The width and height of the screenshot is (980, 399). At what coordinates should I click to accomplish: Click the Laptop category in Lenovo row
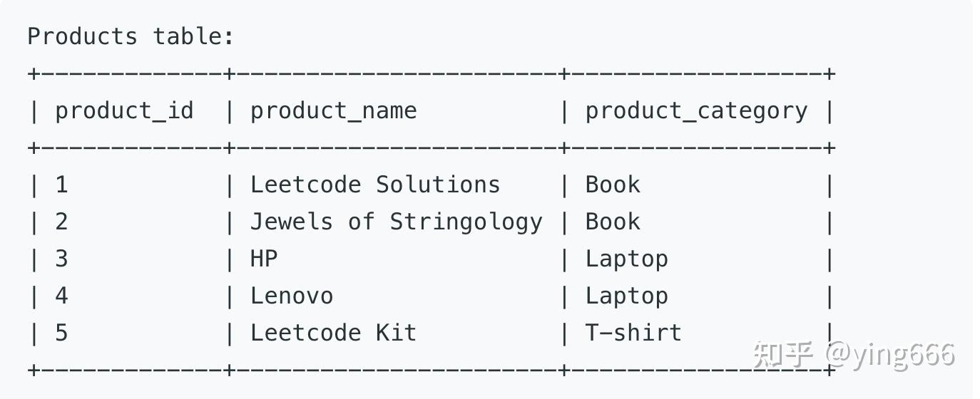626,296
